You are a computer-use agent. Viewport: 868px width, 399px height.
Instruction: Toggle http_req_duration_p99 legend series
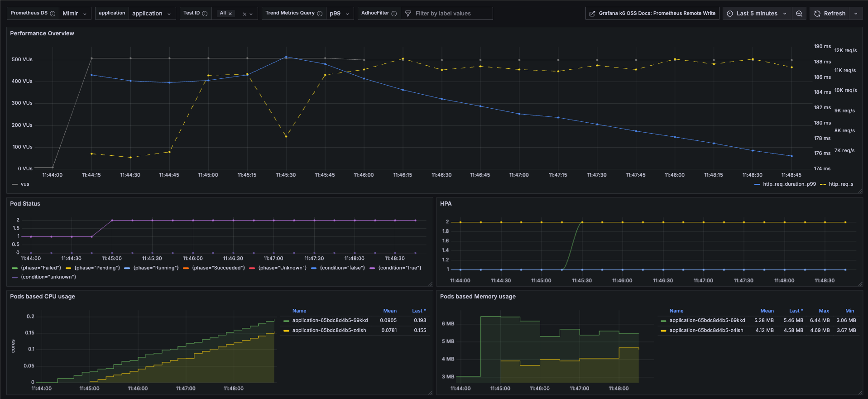[x=789, y=184]
